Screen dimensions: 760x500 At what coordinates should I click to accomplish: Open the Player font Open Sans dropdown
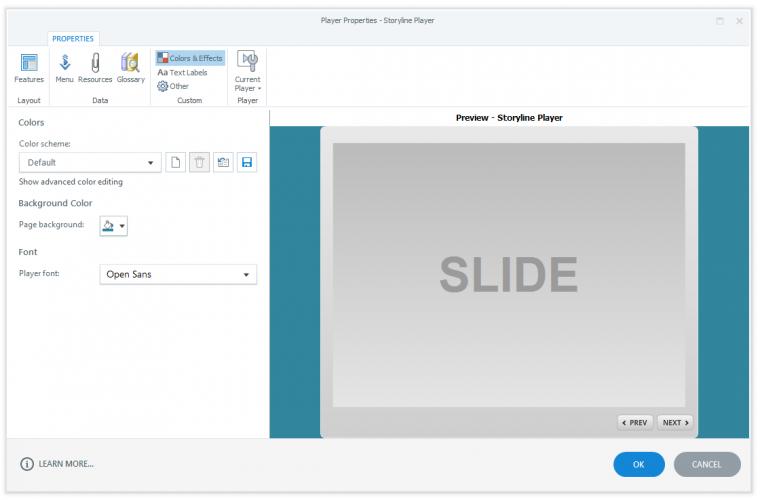[178, 275]
